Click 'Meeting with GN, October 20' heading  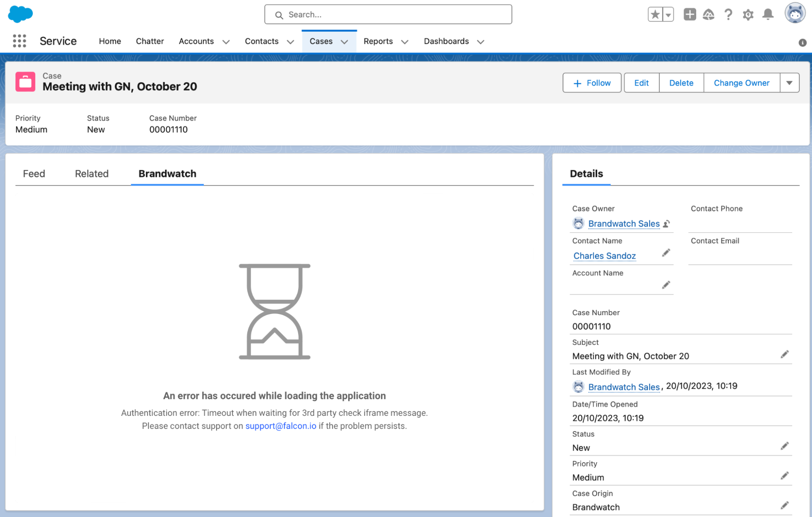(x=120, y=87)
